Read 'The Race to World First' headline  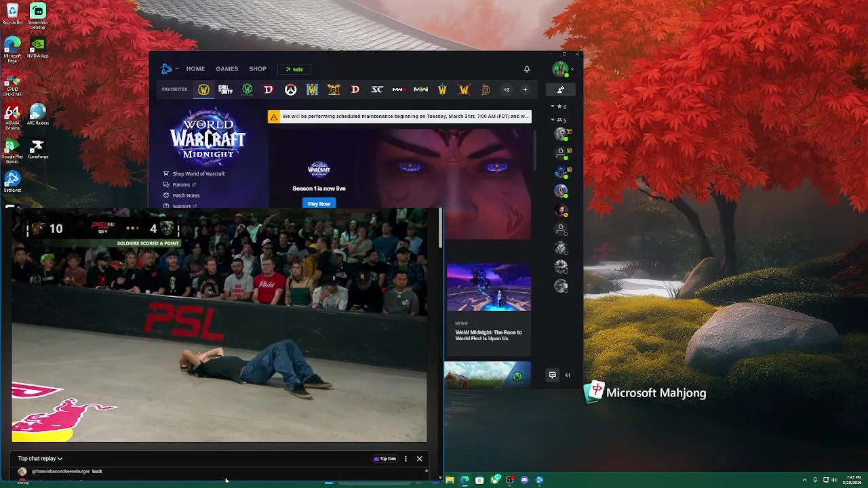click(x=488, y=335)
